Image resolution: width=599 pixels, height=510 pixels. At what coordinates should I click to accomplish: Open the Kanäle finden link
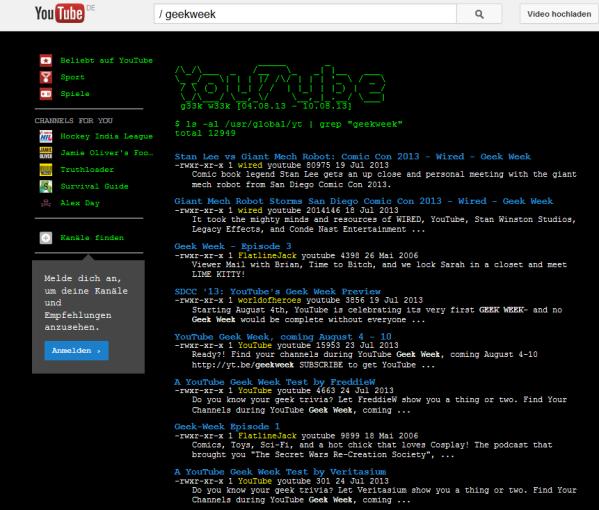[x=92, y=238]
